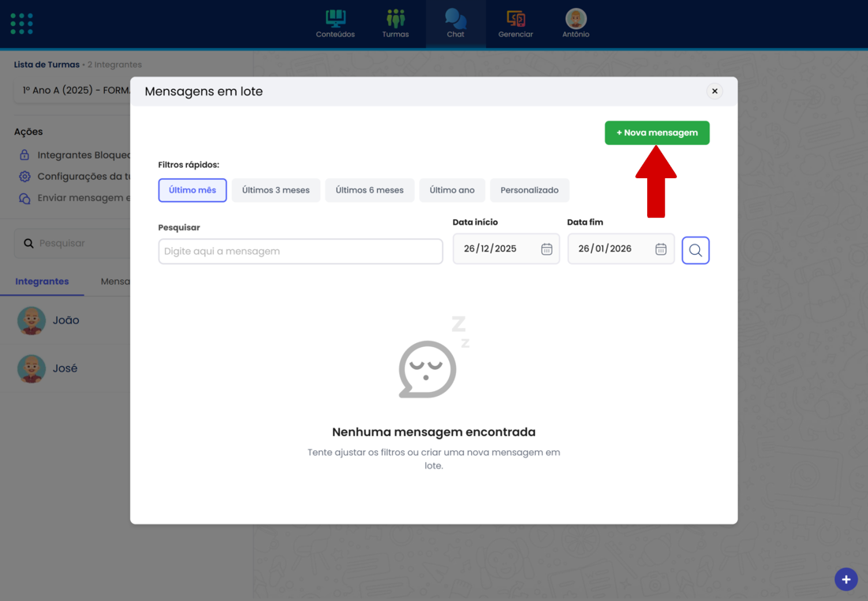Open the Gerenciar management icon
Image resolution: width=868 pixels, height=601 pixels.
[x=515, y=19]
